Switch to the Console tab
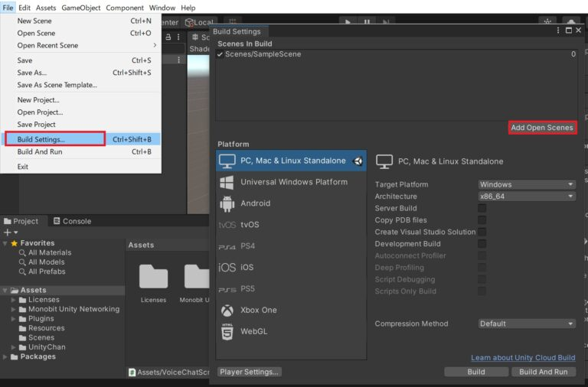Image resolution: width=588 pixels, height=387 pixels. pyautogui.click(x=73, y=221)
